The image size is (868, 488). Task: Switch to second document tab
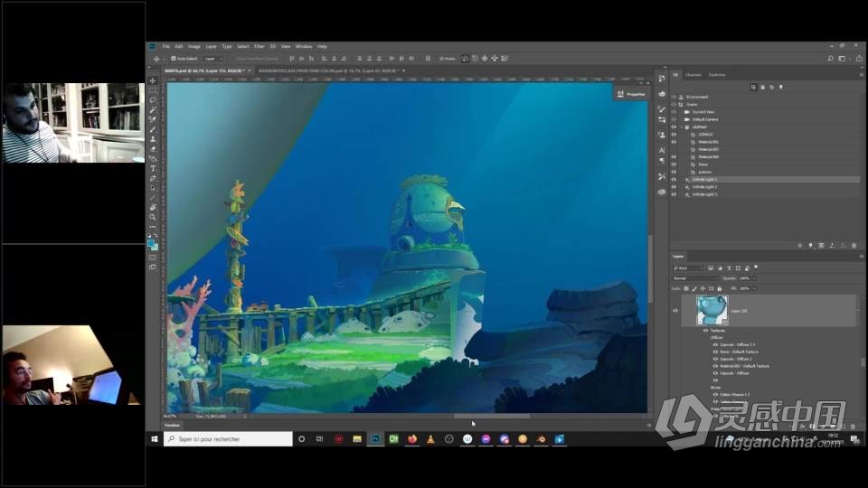[327, 70]
